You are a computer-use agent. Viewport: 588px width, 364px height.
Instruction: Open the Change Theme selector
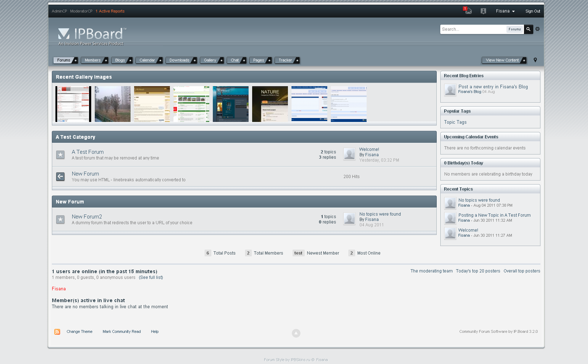79,332
